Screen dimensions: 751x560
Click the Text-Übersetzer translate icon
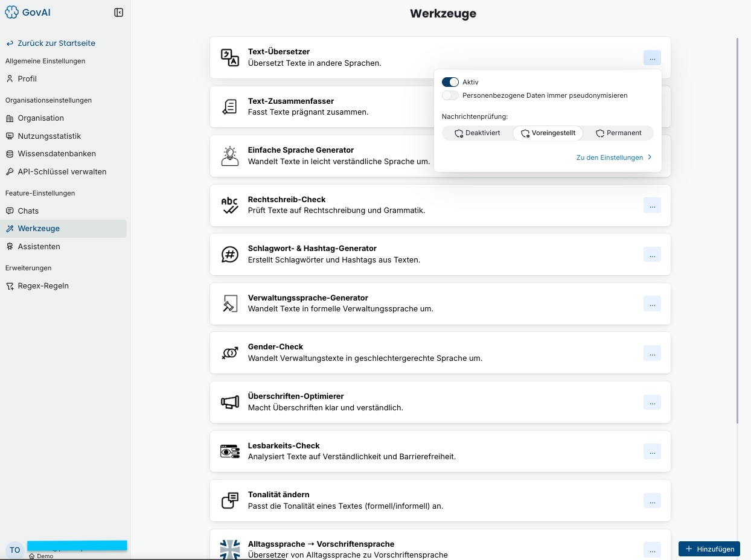(x=230, y=57)
